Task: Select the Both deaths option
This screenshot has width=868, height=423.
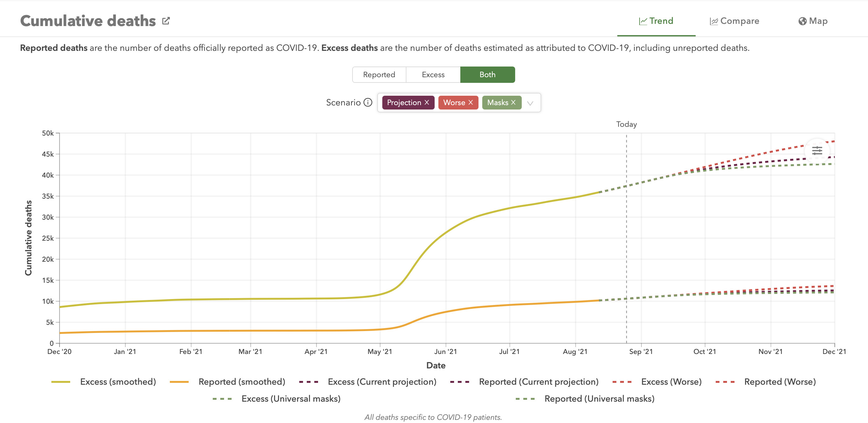Action: click(487, 75)
